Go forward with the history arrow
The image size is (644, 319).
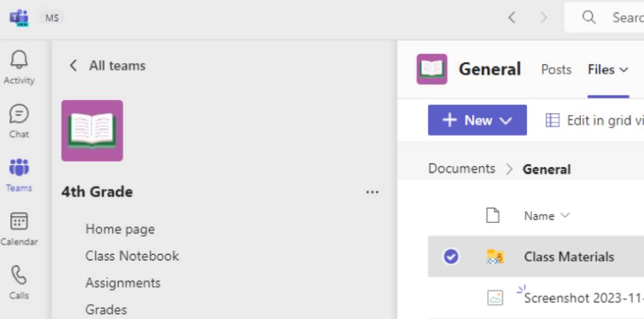[x=544, y=17]
